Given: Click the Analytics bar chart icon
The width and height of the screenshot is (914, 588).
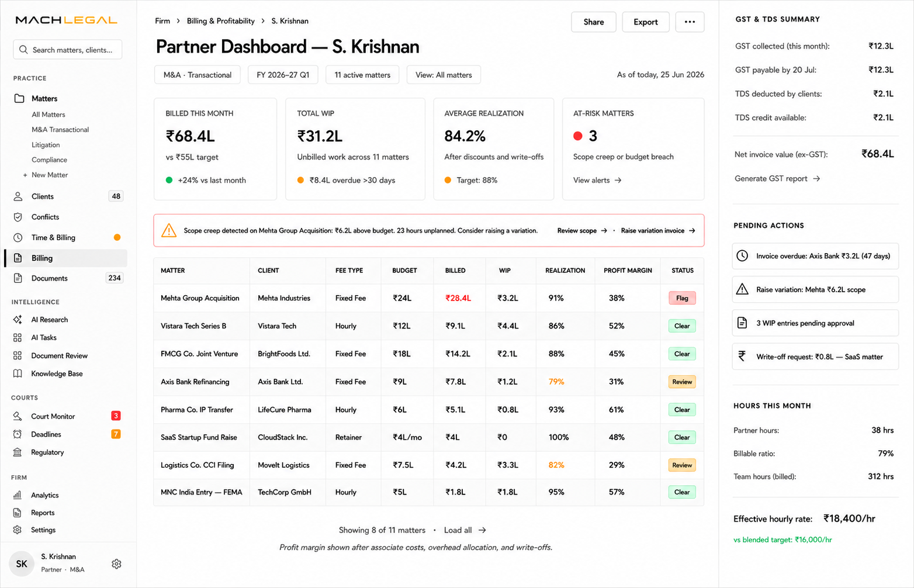Looking at the screenshot, I should point(18,495).
